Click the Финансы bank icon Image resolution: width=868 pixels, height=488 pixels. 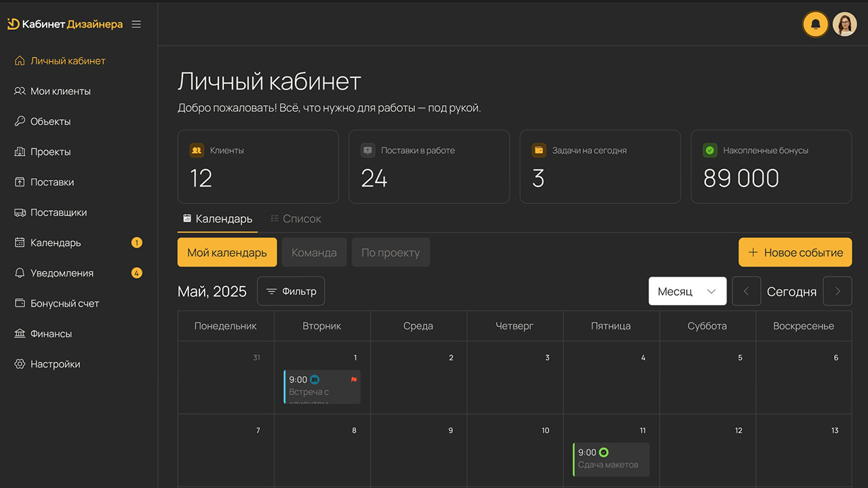[18, 333]
